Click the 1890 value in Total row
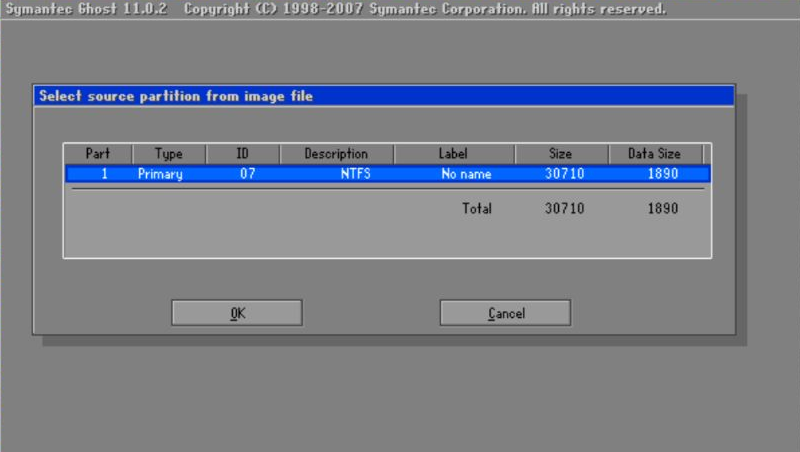The image size is (800, 452). click(661, 209)
